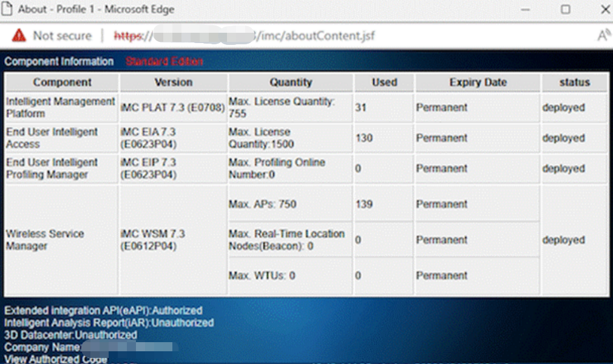613x364 pixels.
Task: Click 'Permanent' in Intelligent Management Platform row
Action: (441, 107)
